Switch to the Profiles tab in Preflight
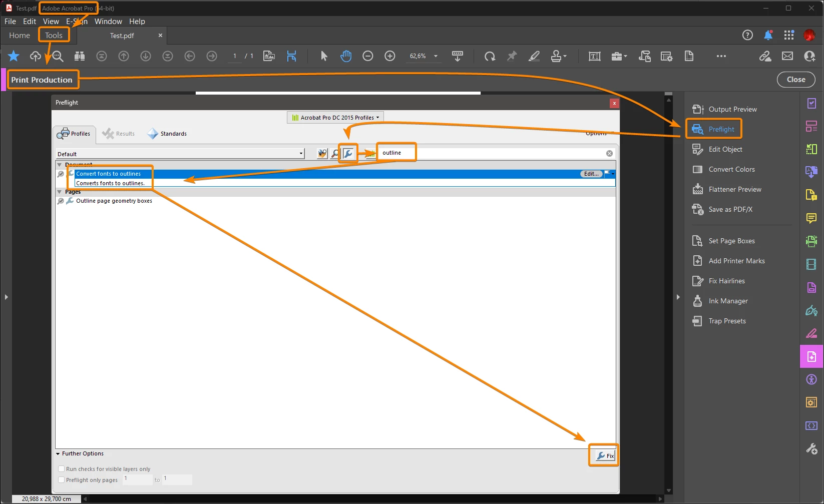 click(74, 134)
